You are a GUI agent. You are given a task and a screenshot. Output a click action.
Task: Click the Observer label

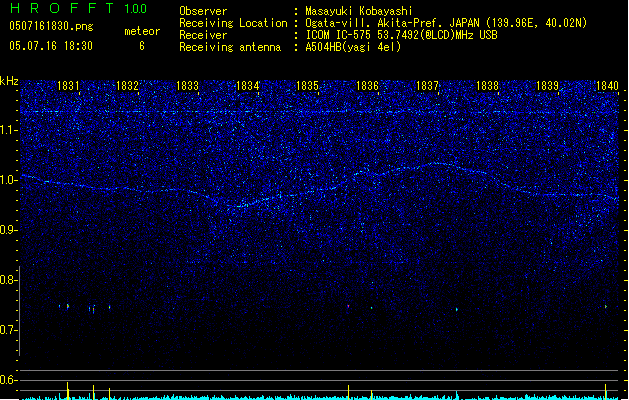pos(203,11)
